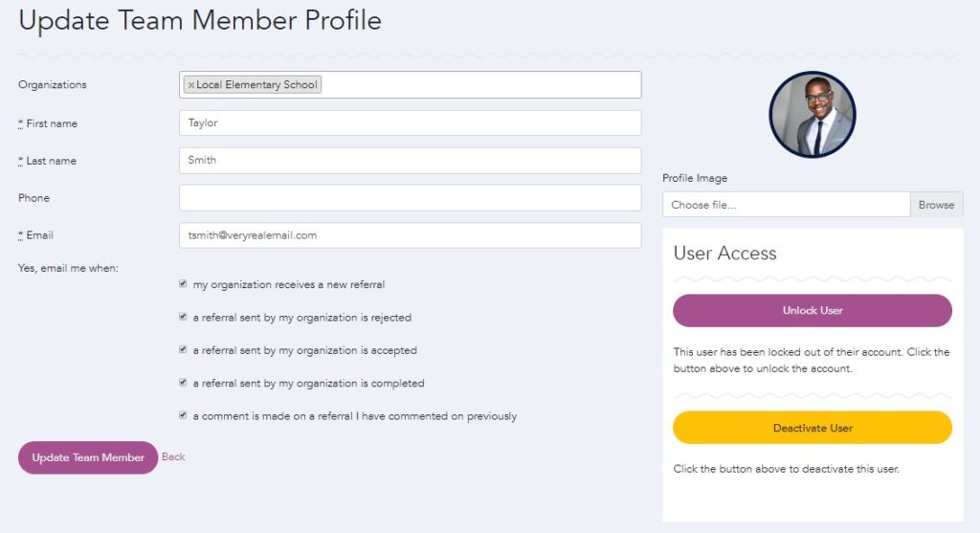Click the Organizations field label
Image resolution: width=980 pixels, height=533 pixels.
[53, 85]
